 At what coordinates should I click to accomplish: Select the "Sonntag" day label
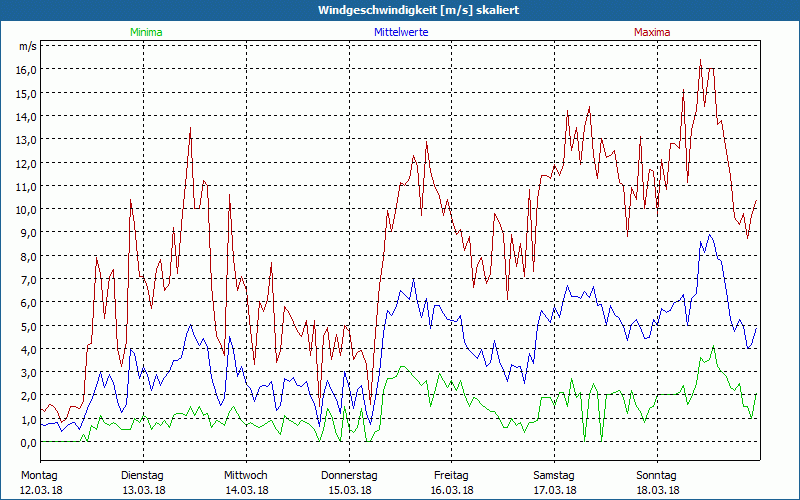coord(657,475)
